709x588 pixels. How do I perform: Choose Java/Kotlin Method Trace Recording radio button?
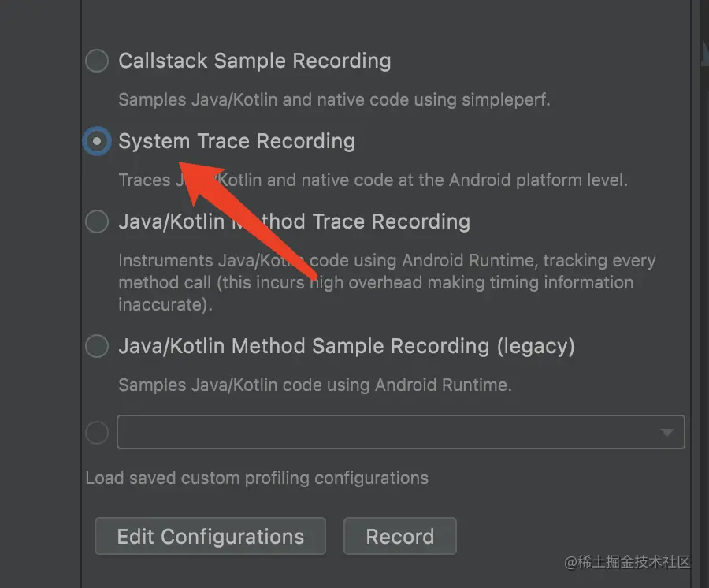[x=97, y=222]
